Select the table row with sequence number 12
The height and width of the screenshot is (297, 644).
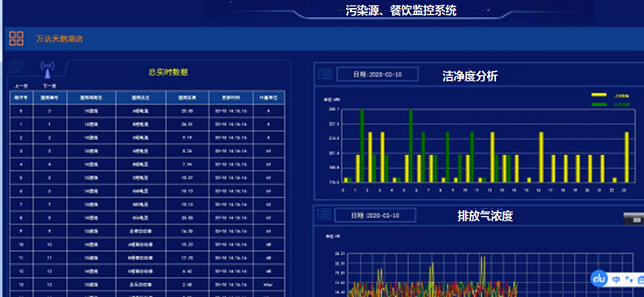point(147,271)
